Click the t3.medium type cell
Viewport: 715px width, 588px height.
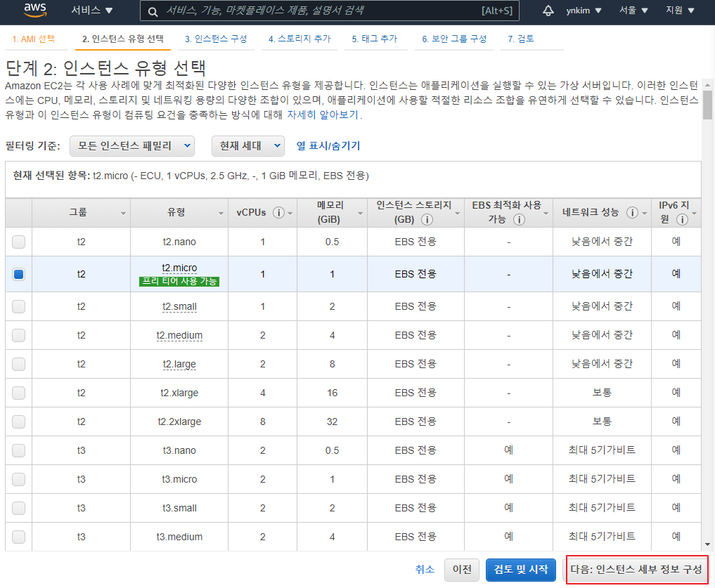180,537
